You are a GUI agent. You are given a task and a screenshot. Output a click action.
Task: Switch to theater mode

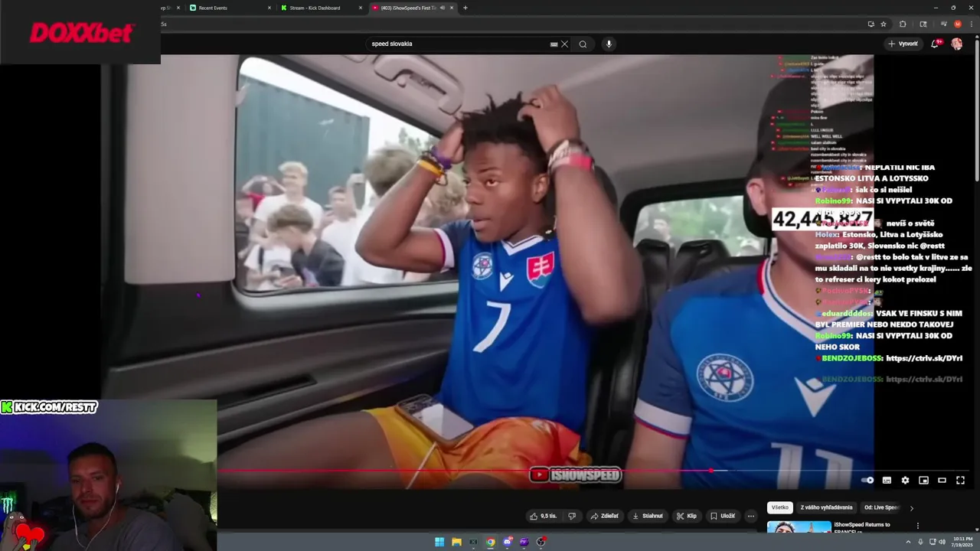pos(942,480)
